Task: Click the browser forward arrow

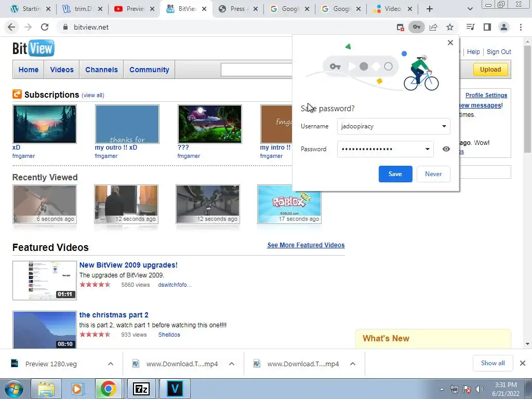Action: (x=28, y=27)
